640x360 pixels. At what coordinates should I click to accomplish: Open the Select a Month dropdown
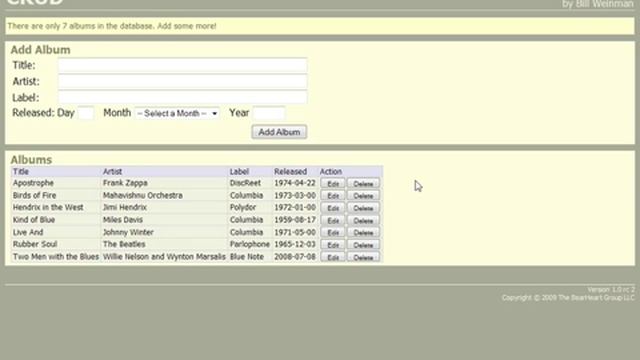coord(177,113)
